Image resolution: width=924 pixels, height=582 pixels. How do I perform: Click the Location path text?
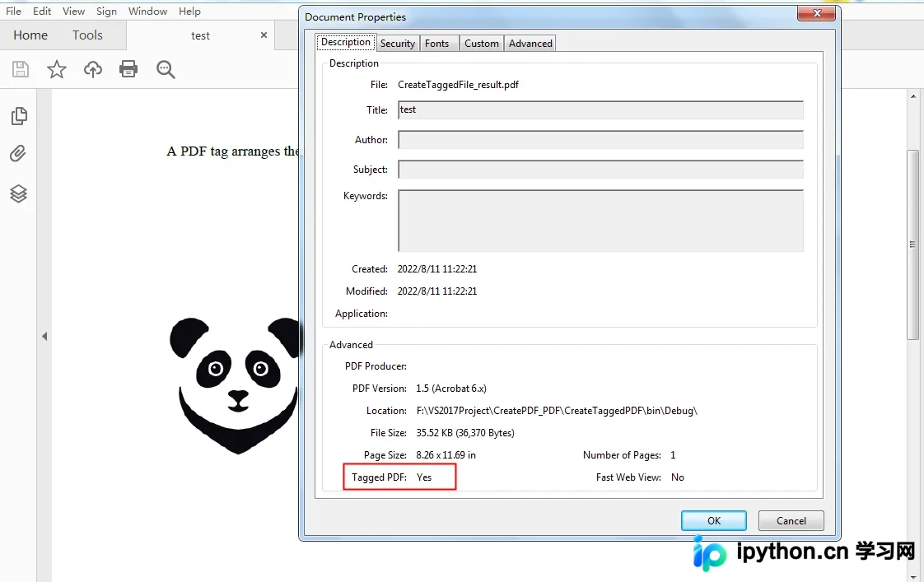[557, 411]
